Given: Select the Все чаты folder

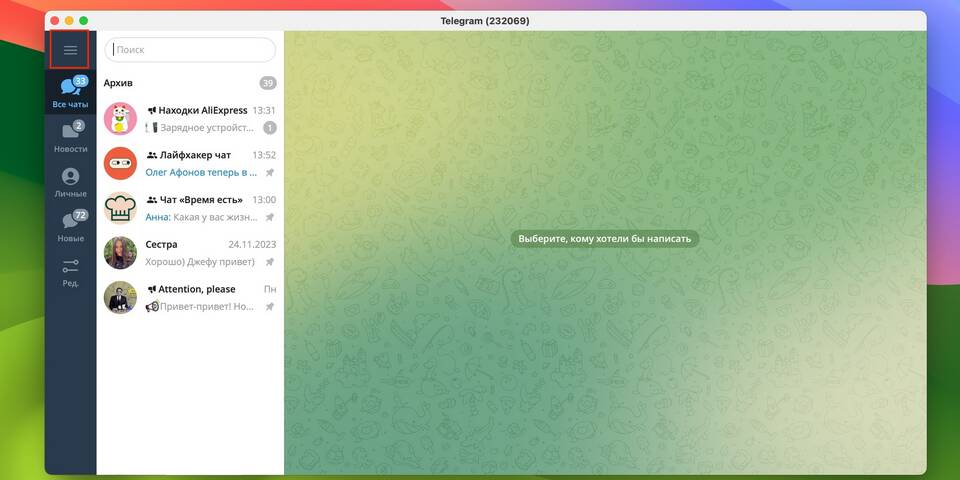Looking at the screenshot, I should [70, 92].
